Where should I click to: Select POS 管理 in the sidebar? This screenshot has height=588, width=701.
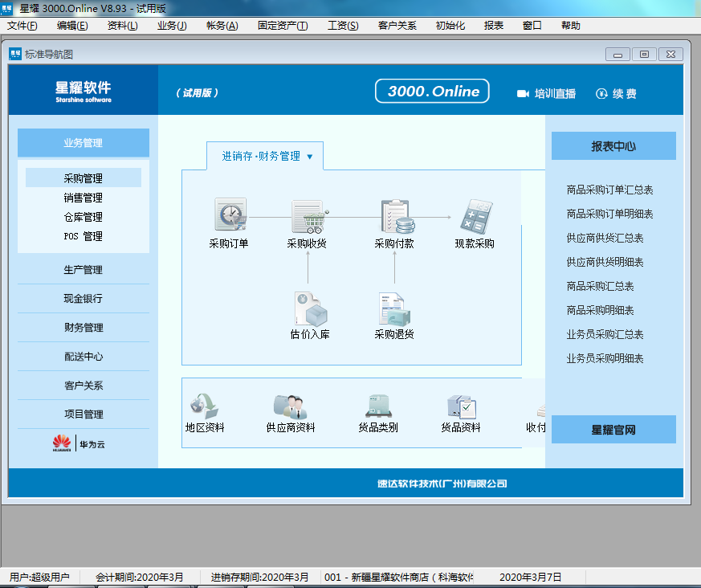point(84,236)
